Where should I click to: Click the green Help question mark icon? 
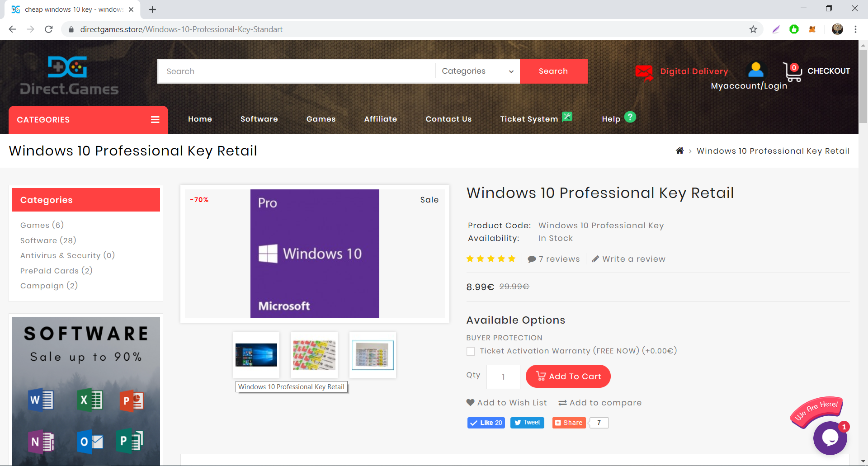[630, 117]
